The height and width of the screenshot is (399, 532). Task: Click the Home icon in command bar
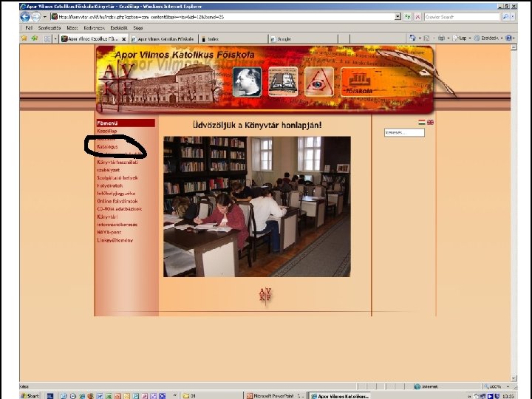coord(412,38)
